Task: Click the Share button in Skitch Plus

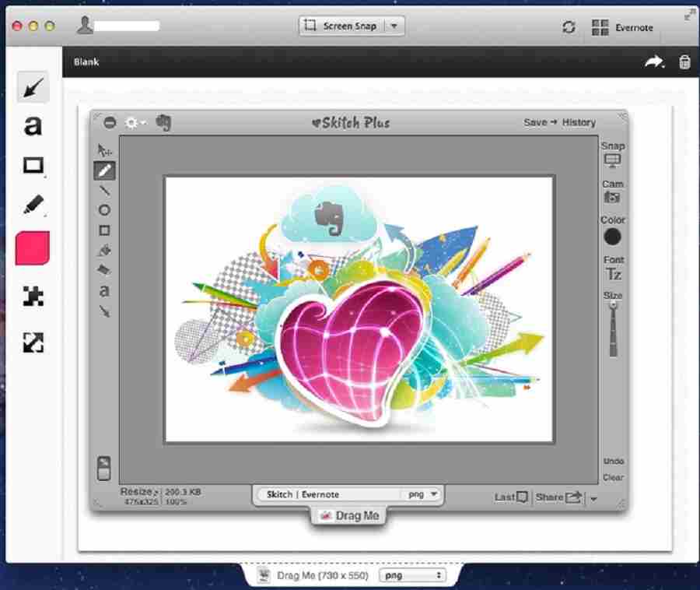Action: click(x=559, y=497)
